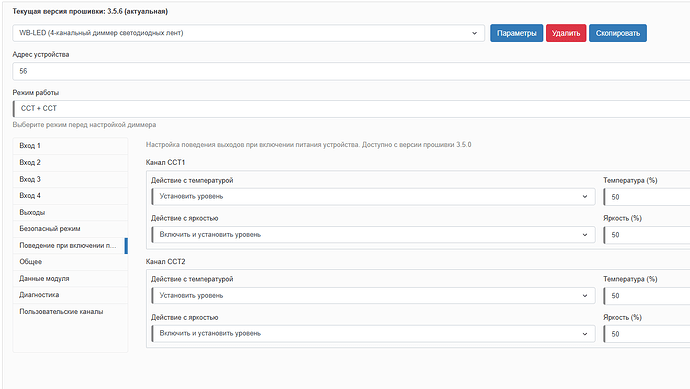Select the Вход 3 tab
This screenshot has width=690, height=389.
click(x=70, y=179)
